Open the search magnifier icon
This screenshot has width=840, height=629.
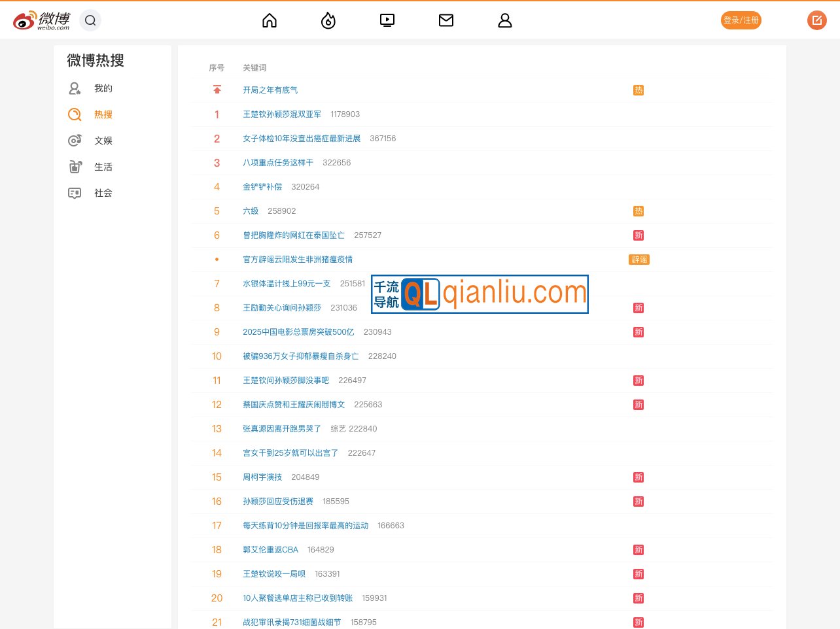click(90, 20)
